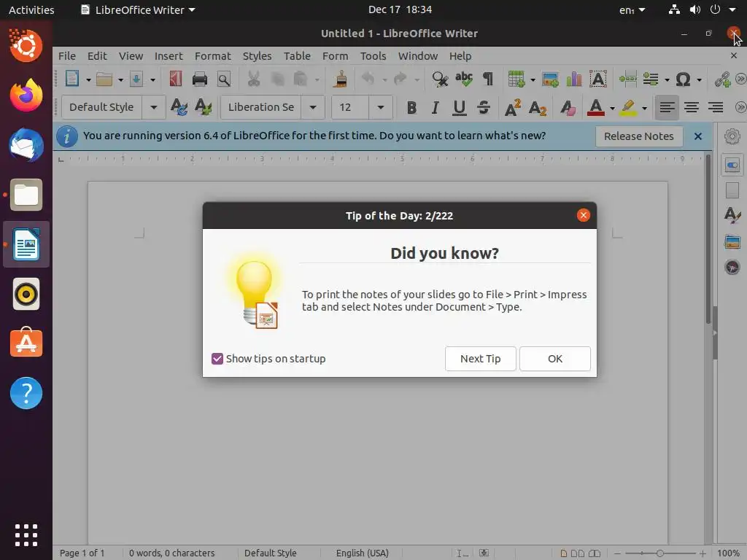Image resolution: width=747 pixels, height=560 pixels.
Task: Toggle Underline formatting
Action: tap(460, 108)
